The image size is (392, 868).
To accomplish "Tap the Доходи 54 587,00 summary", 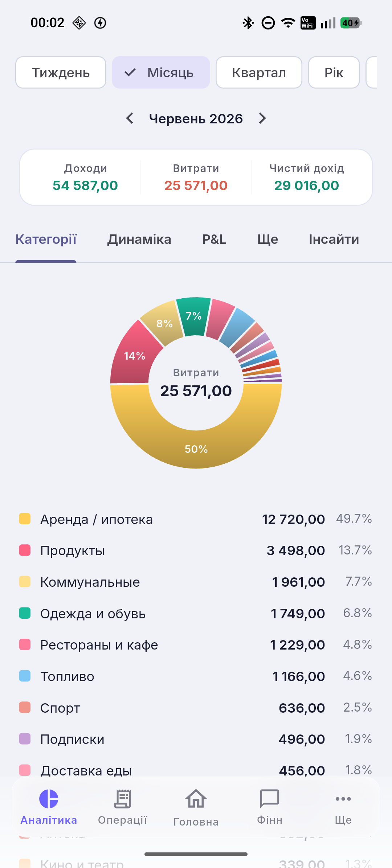I will [x=85, y=177].
